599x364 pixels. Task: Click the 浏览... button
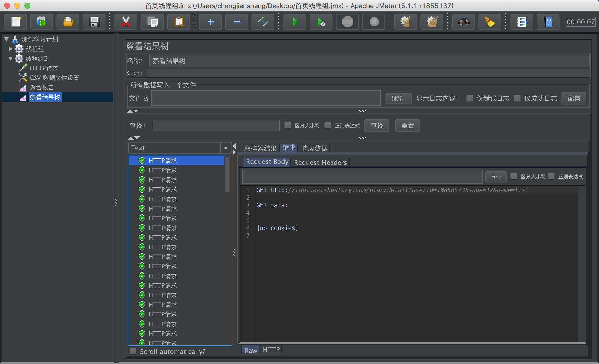click(x=399, y=98)
